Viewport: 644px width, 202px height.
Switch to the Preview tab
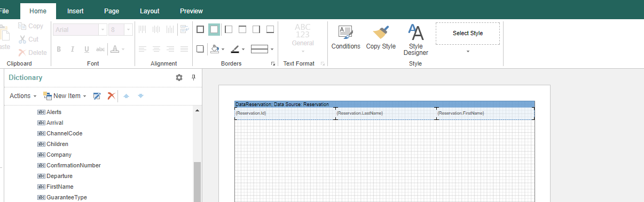point(191,11)
